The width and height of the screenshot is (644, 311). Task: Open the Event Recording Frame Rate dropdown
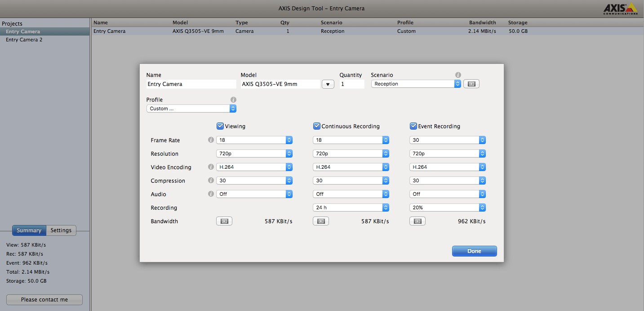coord(448,140)
